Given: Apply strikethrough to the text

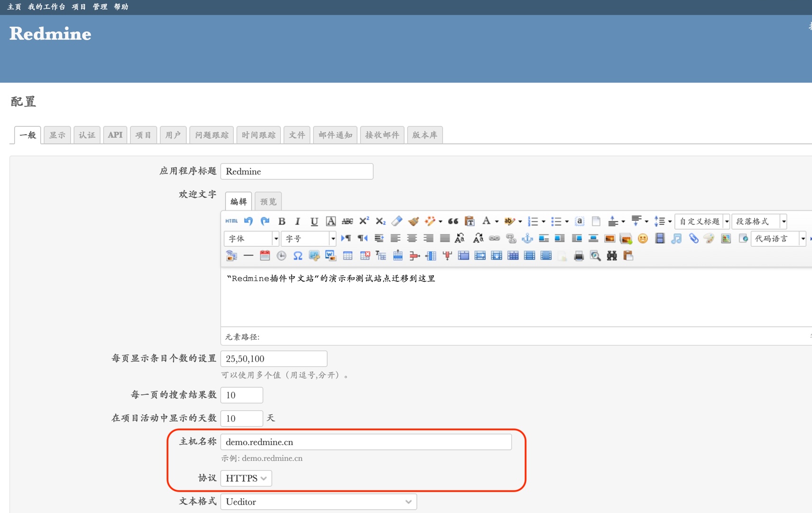Looking at the screenshot, I should (347, 221).
